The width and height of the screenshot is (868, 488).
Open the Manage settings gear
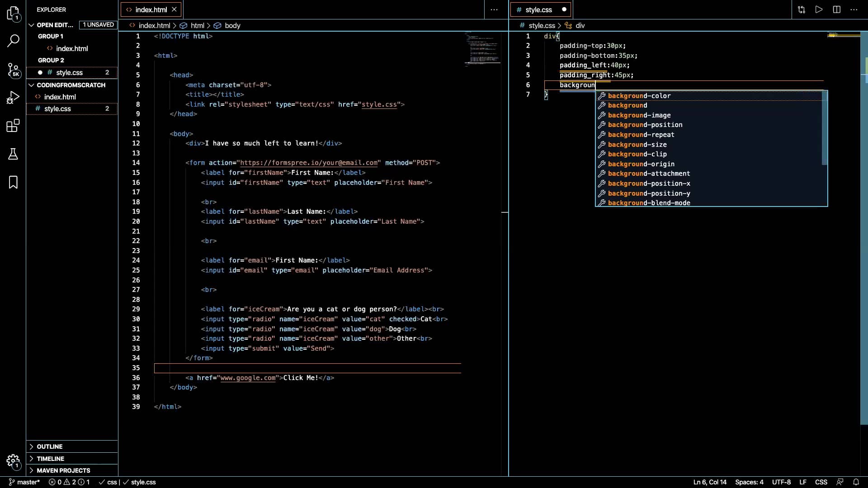coord(13,462)
